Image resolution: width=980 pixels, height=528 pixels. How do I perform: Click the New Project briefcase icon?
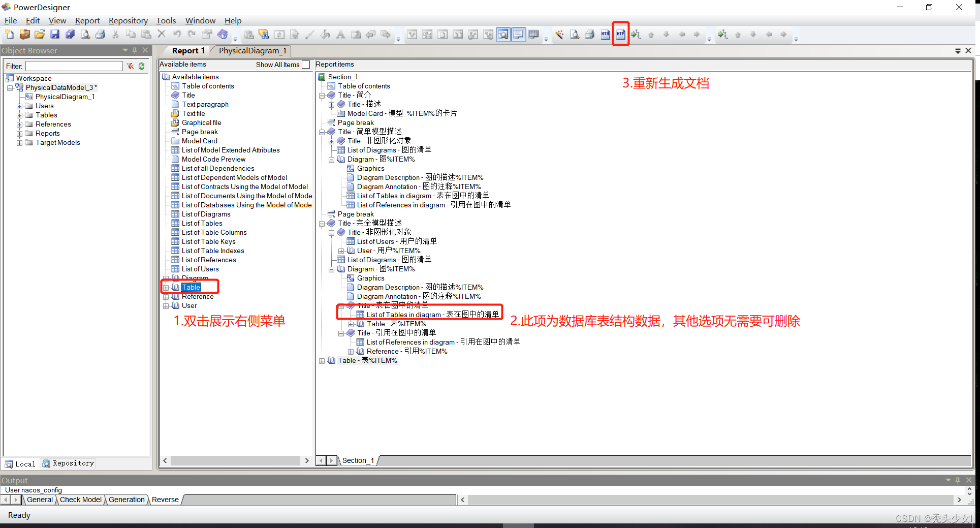24,35
